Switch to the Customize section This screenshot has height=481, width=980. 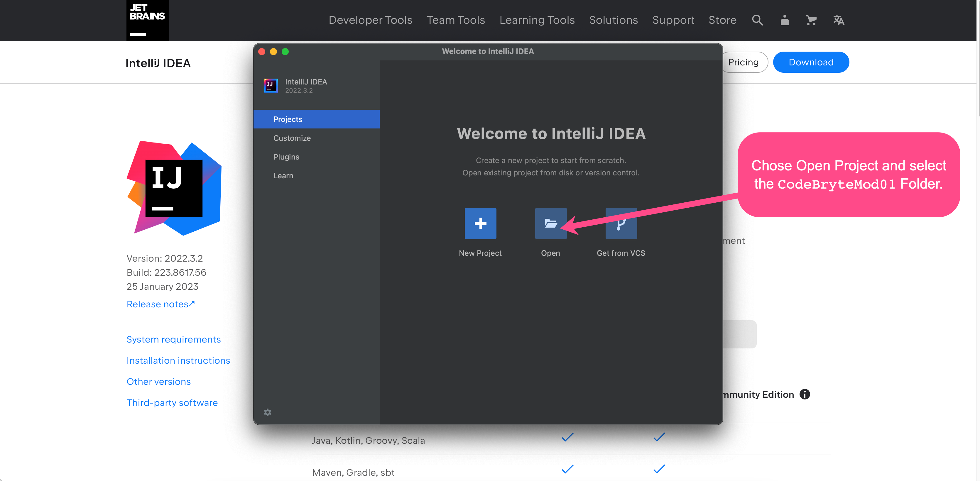(x=292, y=138)
